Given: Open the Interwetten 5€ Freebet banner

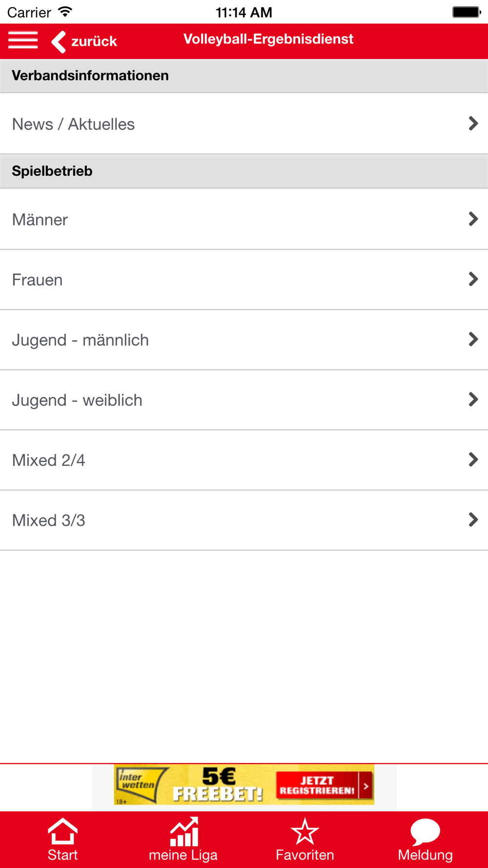Looking at the screenshot, I should click(244, 785).
